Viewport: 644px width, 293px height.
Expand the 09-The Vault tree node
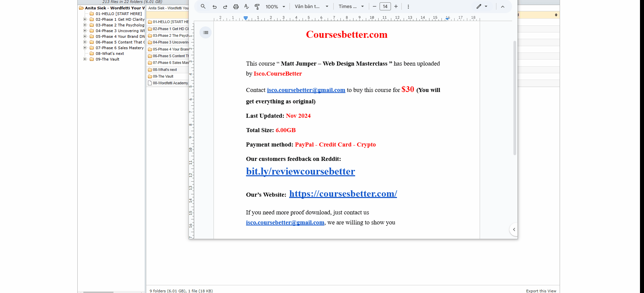point(85,59)
